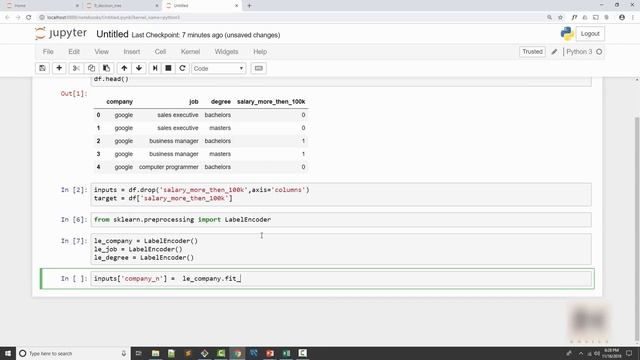This screenshot has width=640, height=360.
Task: Click computer programmer table cell
Action: 169,167
